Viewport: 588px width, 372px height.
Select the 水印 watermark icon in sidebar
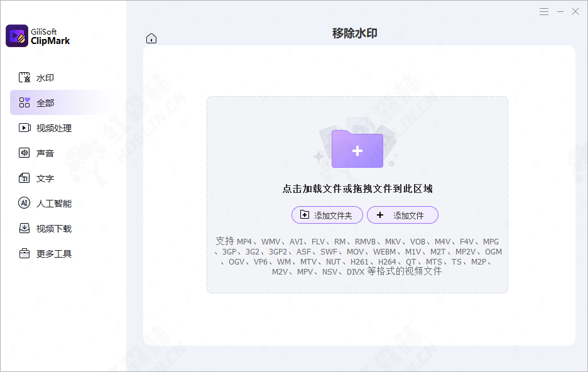pyautogui.click(x=24, y=78)
